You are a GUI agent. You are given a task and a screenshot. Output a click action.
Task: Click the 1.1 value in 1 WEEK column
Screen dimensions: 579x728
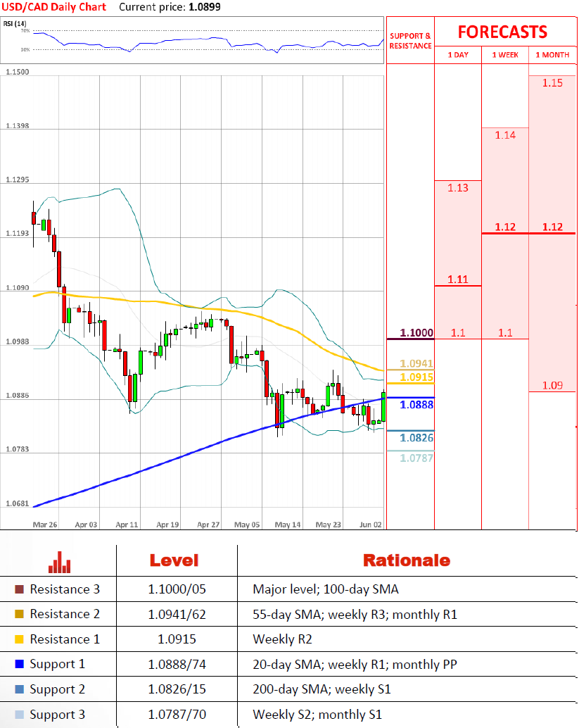[x=504, y=332]
